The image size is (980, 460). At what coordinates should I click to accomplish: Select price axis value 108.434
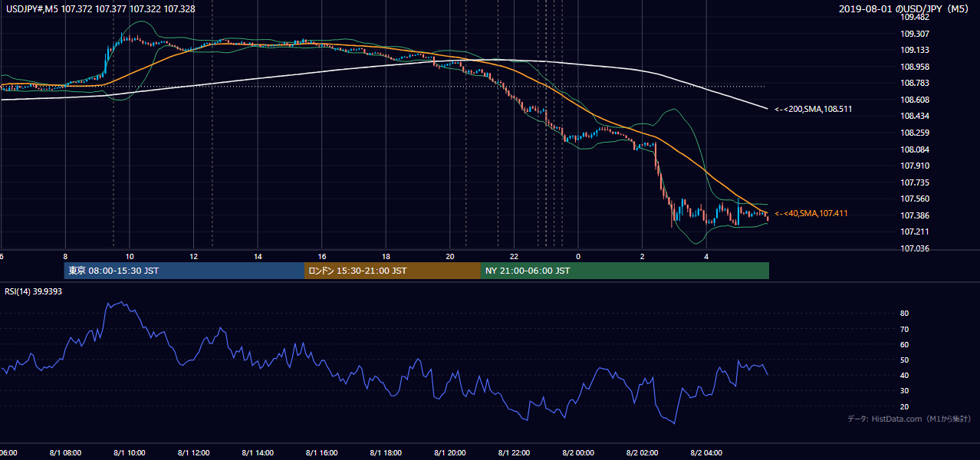click(913, 116)
